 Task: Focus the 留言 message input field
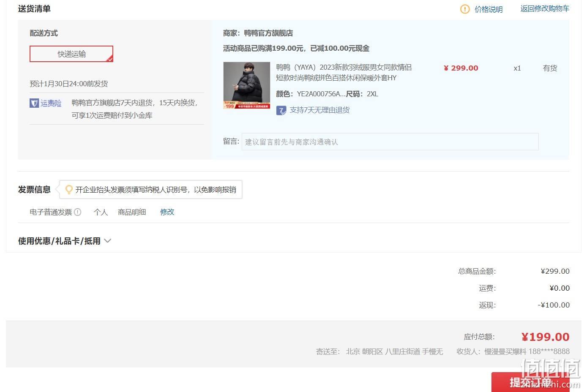[x=390, y=142]
